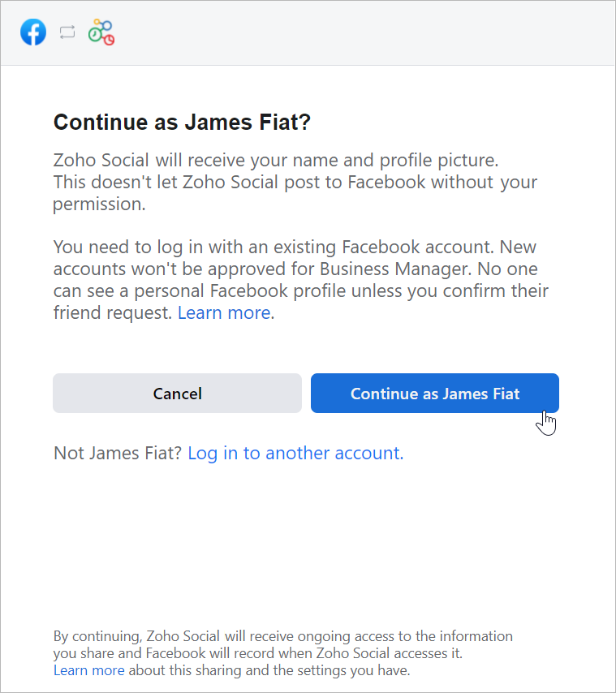Click the Zoho Social logo icon

pyautogui.click(x=101, y=32)
